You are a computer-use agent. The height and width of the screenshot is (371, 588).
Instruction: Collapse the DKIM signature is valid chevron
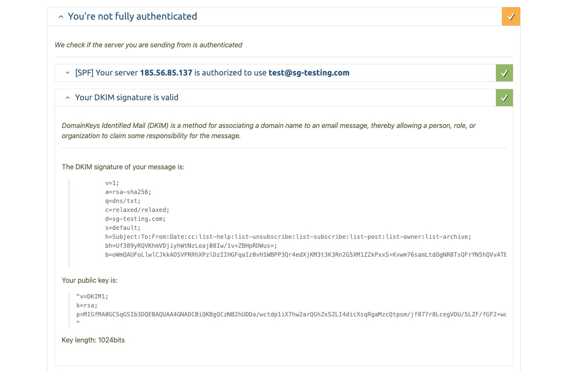[x=67, y=98]
